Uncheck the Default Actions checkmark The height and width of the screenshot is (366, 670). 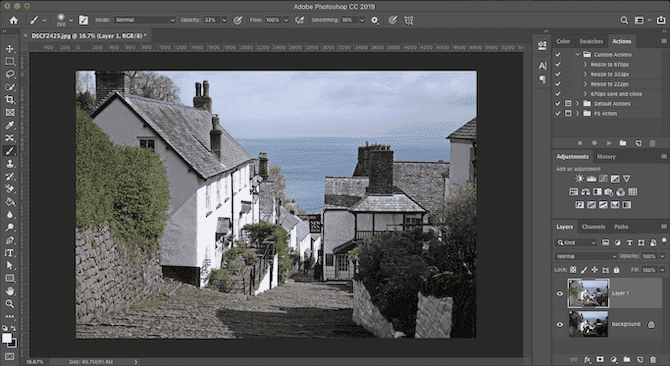point(558,104)
